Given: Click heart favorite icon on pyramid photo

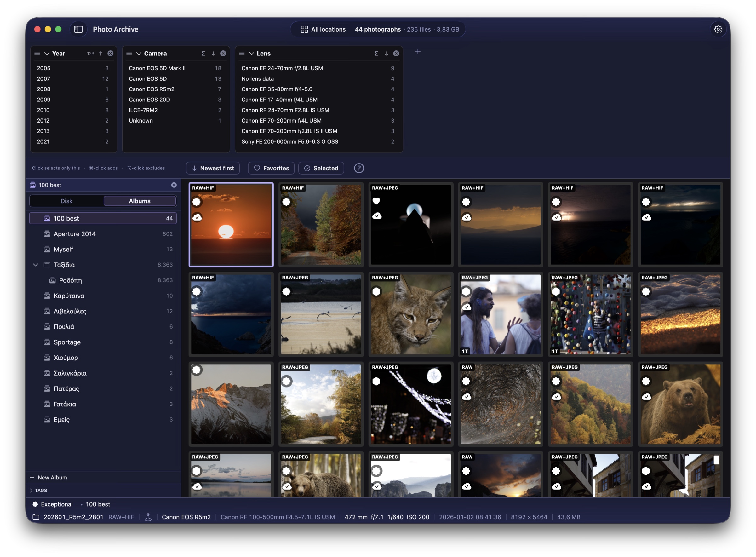Looking at the screenshot, I should (x=376, y=201).
